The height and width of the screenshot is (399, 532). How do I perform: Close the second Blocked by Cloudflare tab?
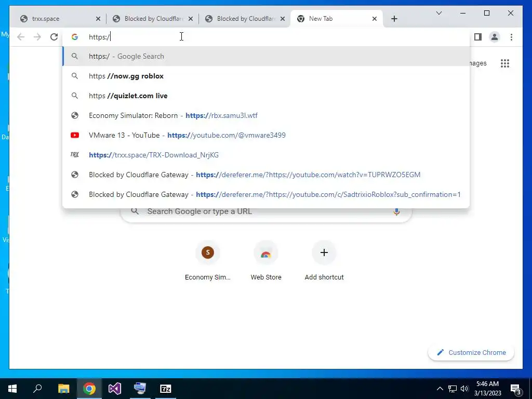pos(283,19)
